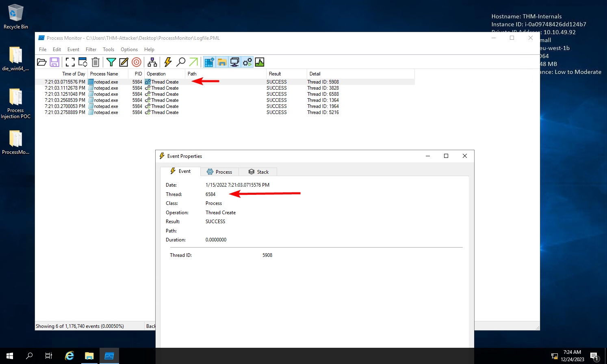This screenshot has height=364, width=607.
Task: Toggle Show Profiling Events icon
Action: tap(260, 62)
